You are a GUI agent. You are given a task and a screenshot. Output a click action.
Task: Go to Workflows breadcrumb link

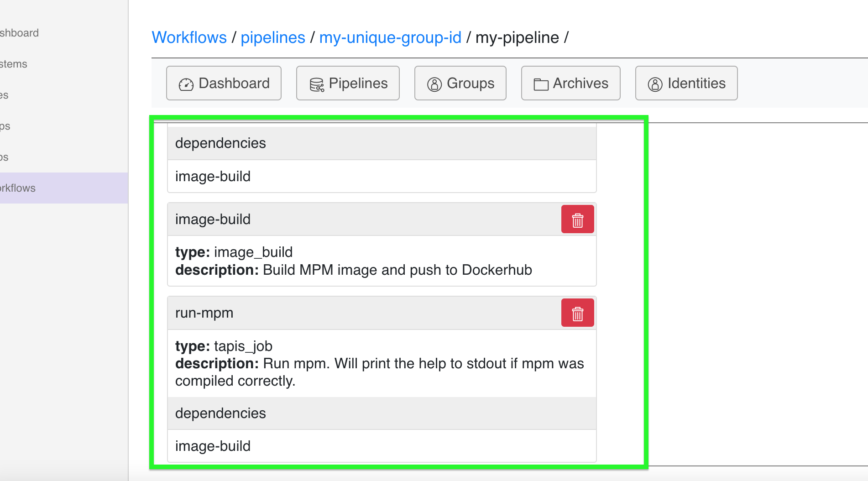(x=189, y=37)
